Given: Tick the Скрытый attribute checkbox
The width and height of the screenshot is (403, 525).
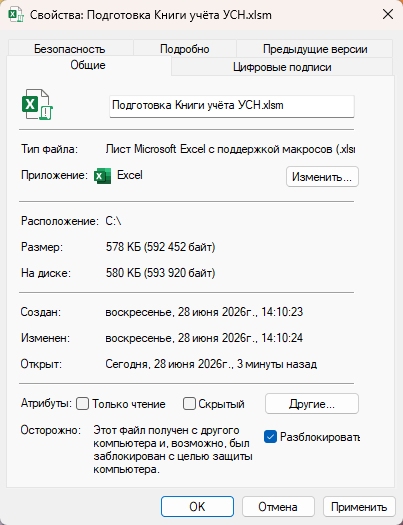Looking at the screenshot, I should [189, 404].
